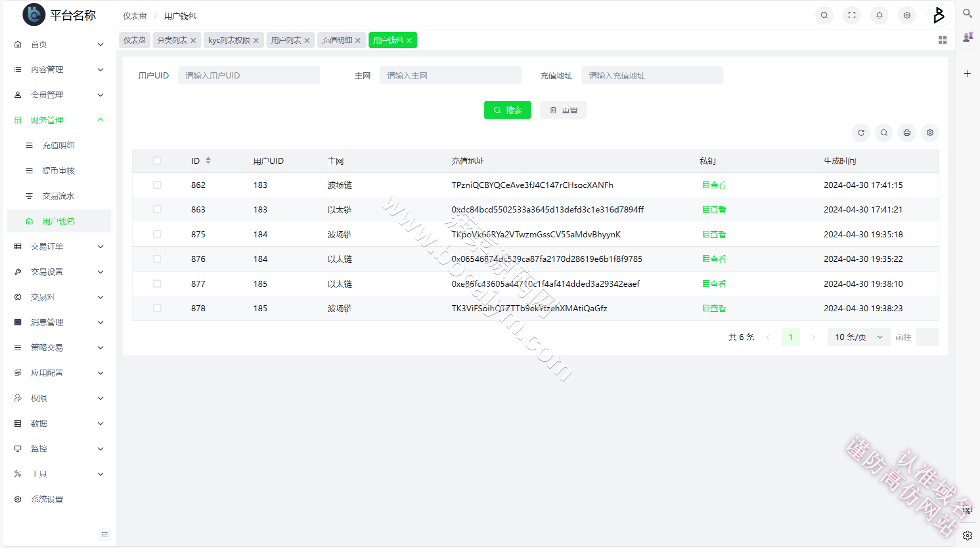Toggle table search panel icon
980x548 pixels.
[x=884, y=133]
